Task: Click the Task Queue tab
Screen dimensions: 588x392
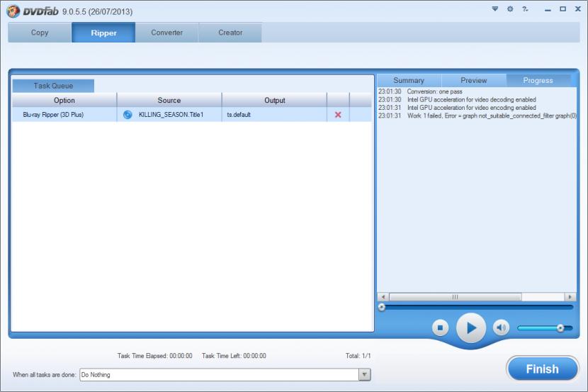Action: 53,86
